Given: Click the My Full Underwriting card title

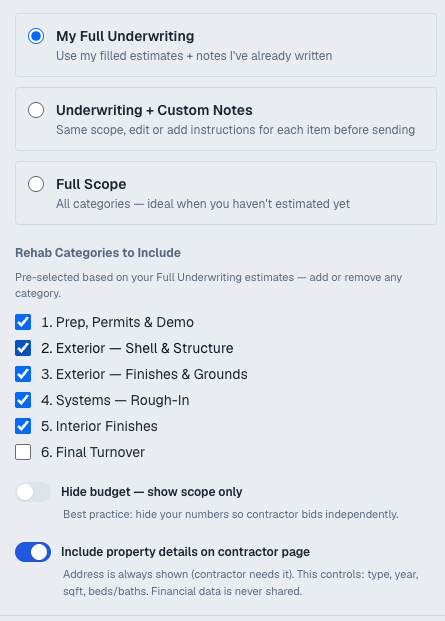Looking at the screenshot, I should pos(125,36).
